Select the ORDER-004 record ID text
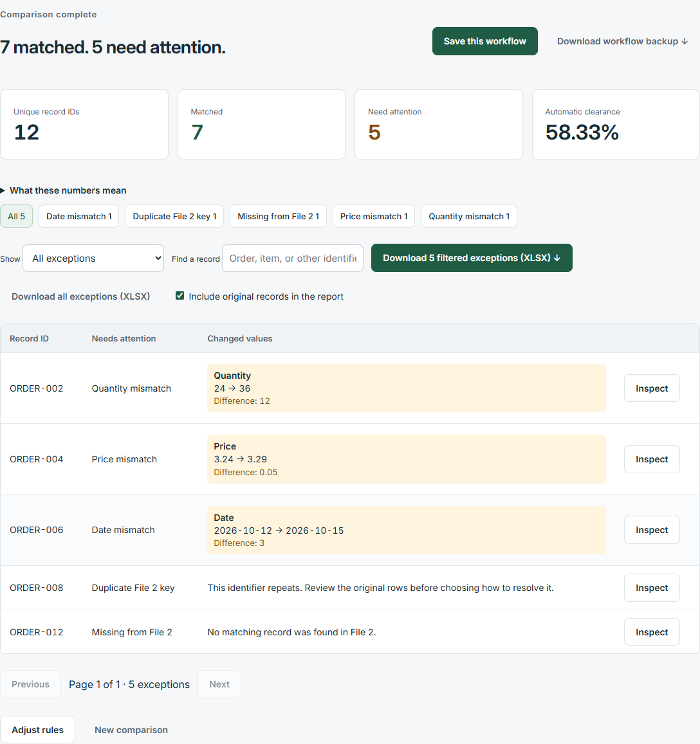Screen dimensions: 700x744 36,459
